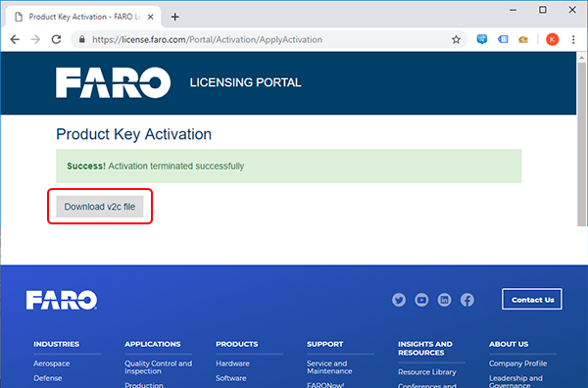
Task: Open the orange K profile avatar
Action: 552,39
